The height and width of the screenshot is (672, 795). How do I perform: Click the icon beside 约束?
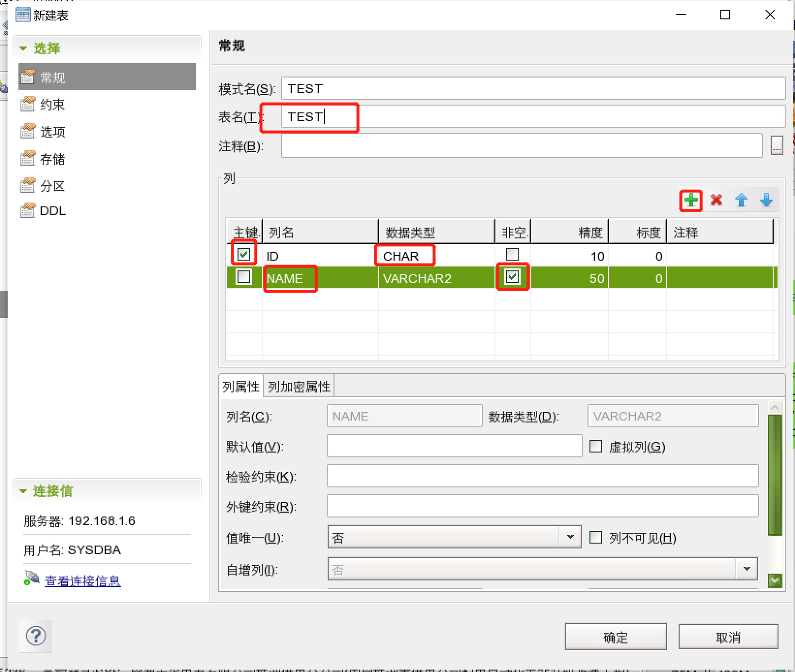click(x=28, y=104)
